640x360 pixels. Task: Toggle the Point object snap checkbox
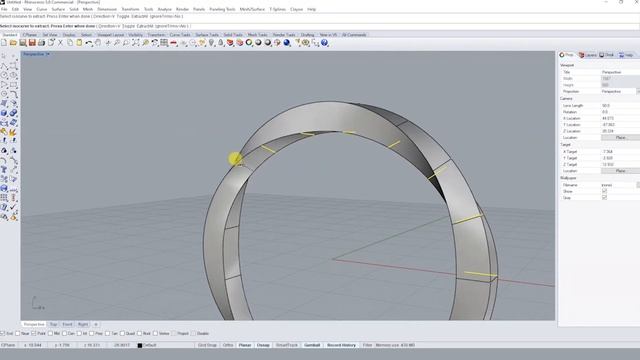34,333
